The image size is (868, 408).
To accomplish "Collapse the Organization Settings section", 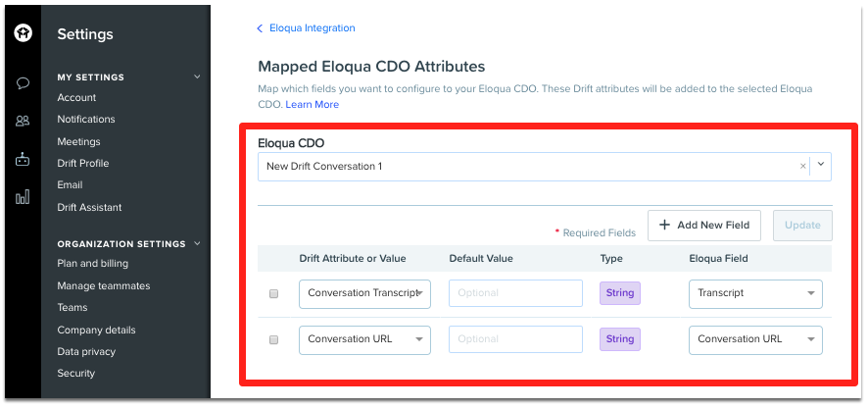I will pos(197,243).
